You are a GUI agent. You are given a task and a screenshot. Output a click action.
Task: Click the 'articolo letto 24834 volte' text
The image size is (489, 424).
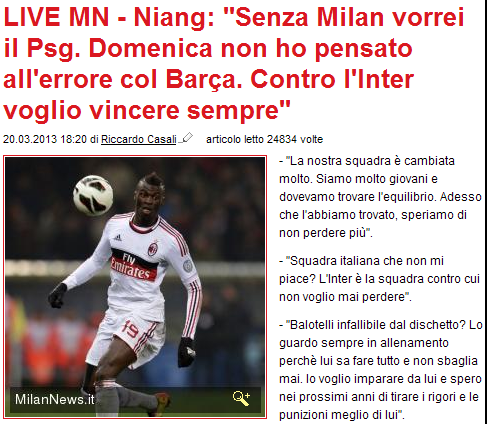coord(264,139)
